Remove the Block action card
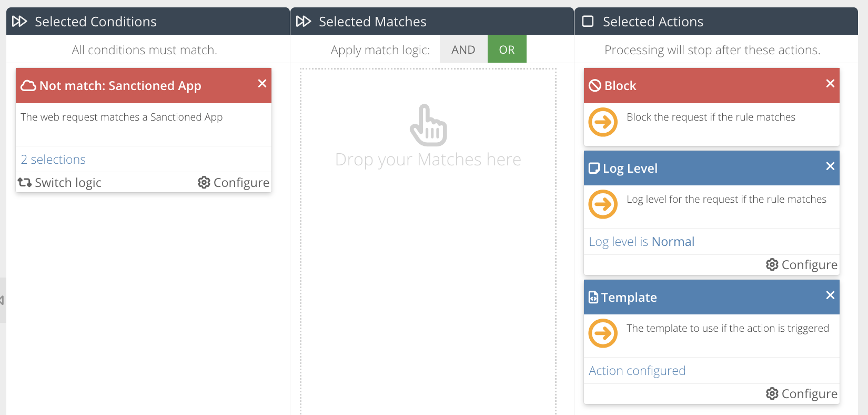The image size is (868, 415). (x=830, y=84)
